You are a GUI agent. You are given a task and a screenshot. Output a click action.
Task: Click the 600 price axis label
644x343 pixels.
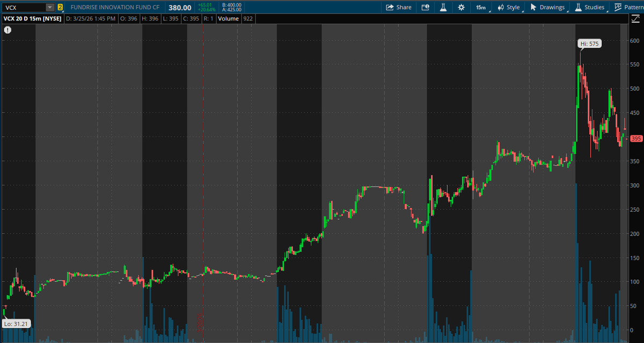coord(635,40)
